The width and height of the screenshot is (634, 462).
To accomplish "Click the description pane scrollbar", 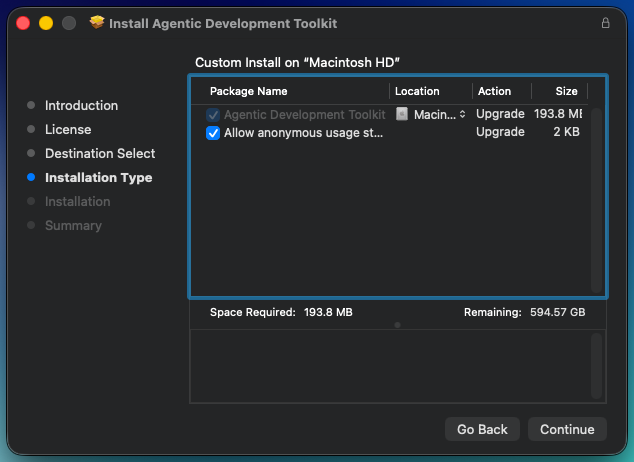I will (x=596, y=366).
